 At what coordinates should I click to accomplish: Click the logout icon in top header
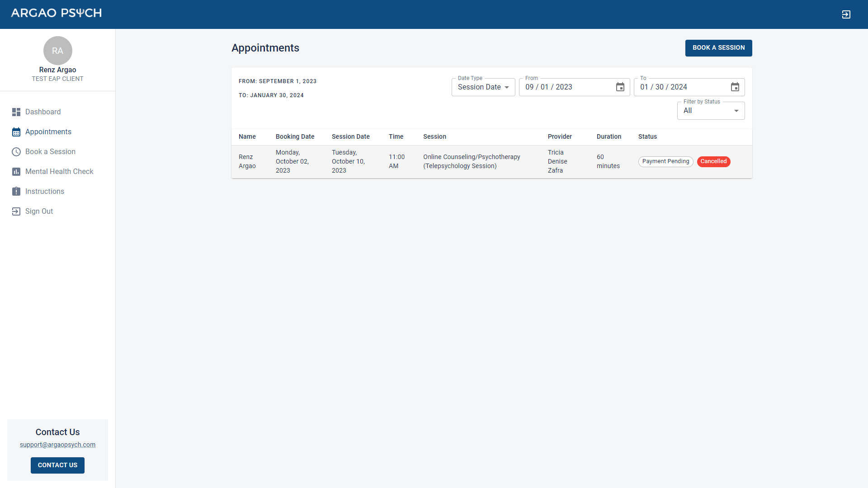click(846, 14)
